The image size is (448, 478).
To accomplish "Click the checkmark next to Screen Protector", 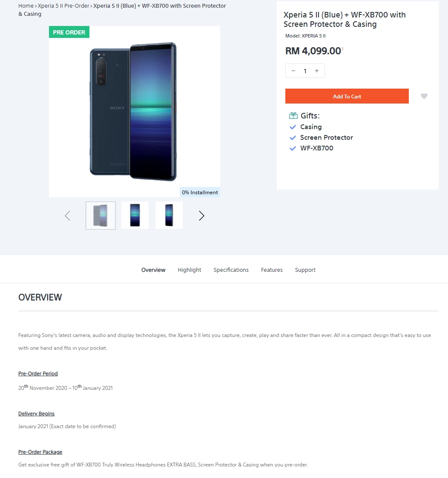I will [293, 138].
